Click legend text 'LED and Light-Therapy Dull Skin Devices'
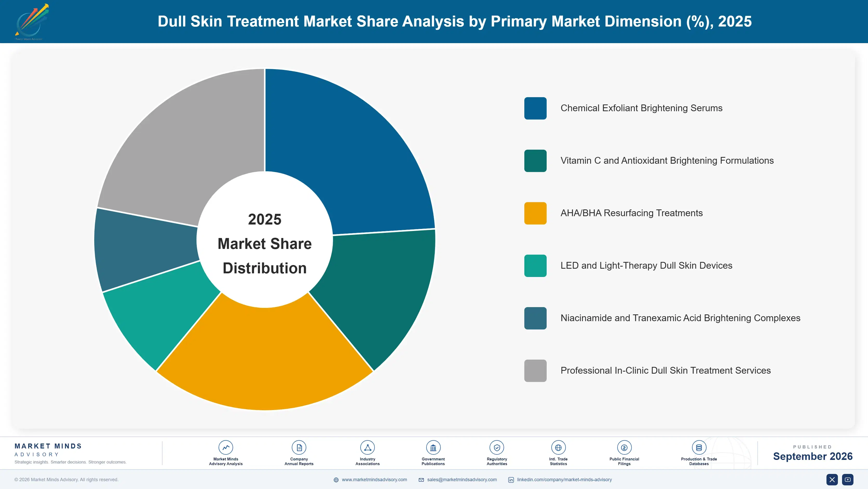 tap(646, 266)
